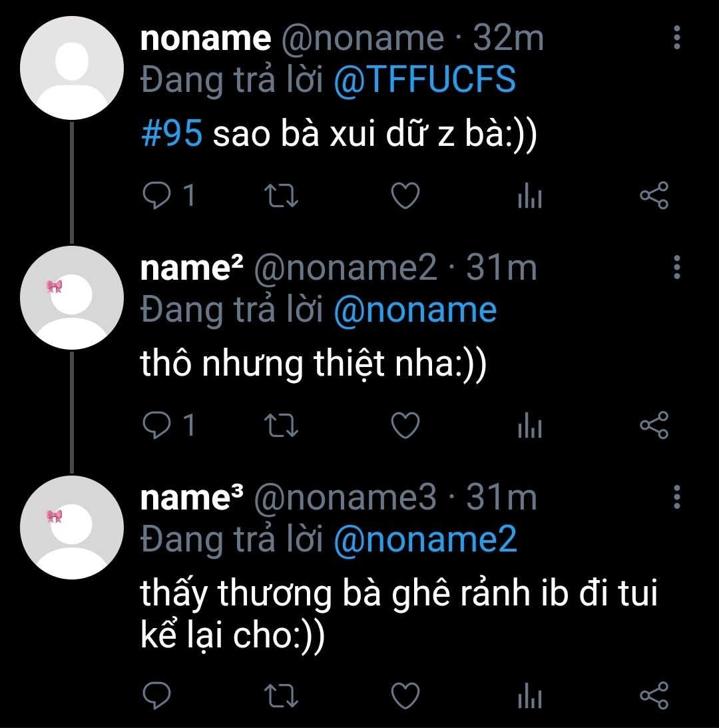Like the name³ tweet
Viewport: 719px width, 728px height.
pos(405,695)
